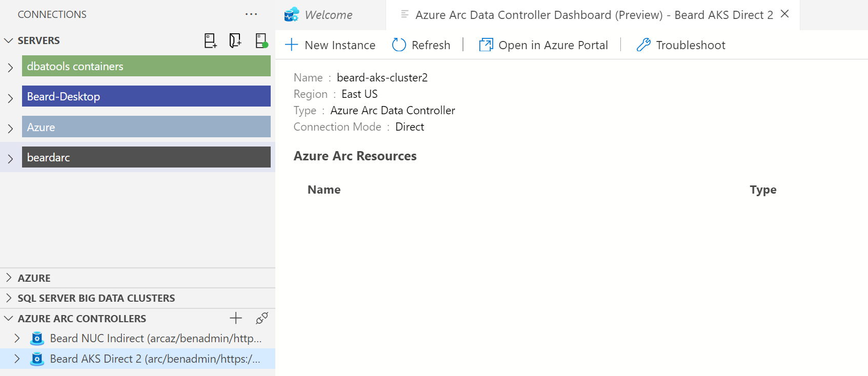Select the Azure server group row
The height and width of the screenshot is (376, 868).
146,127
